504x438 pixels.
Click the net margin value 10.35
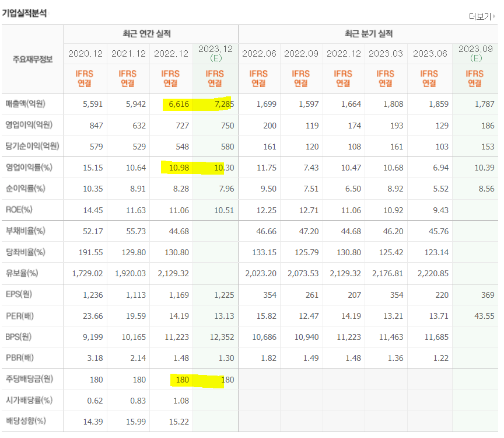click(x=93, y=189)
